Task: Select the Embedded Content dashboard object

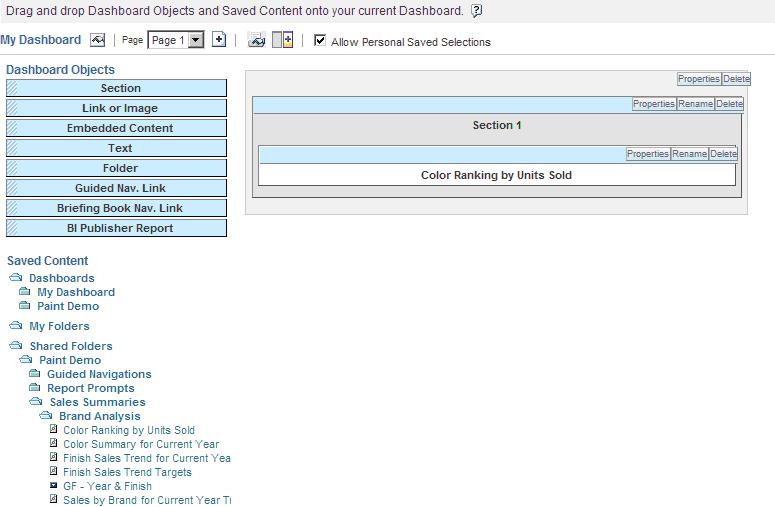Action: [x=120, y=128]
